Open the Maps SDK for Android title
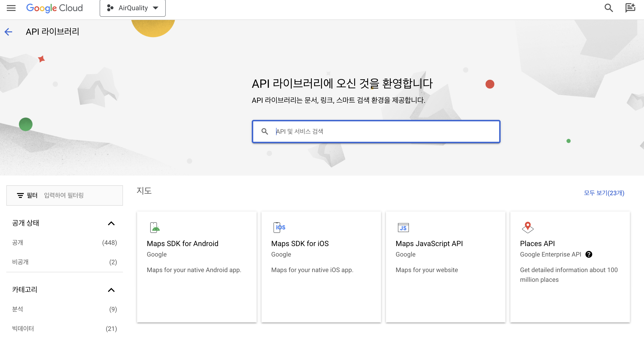This screenshot has width=644, height=337. [x=183, y=243]
